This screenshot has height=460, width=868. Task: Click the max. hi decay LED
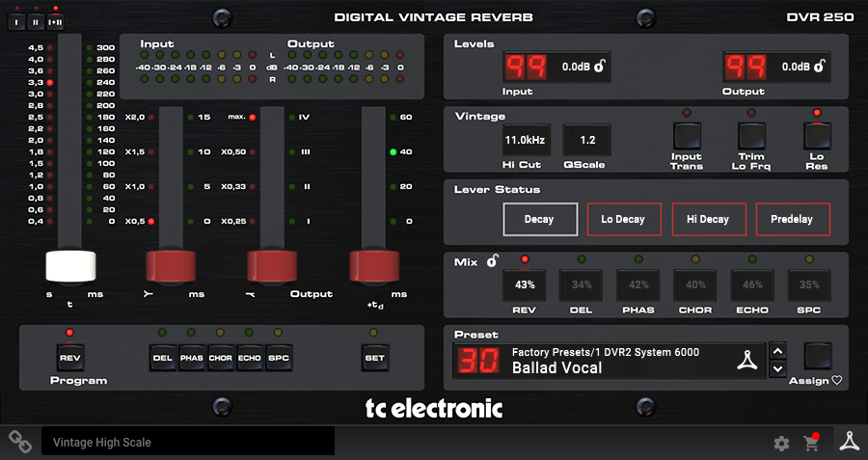(x=253, y=118)
